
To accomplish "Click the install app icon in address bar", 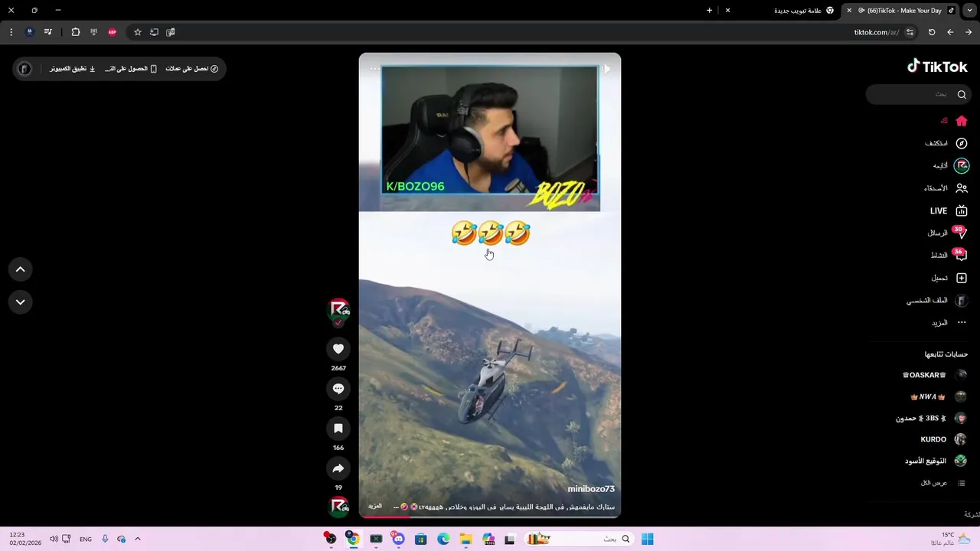I will click(x=154, y=32).
